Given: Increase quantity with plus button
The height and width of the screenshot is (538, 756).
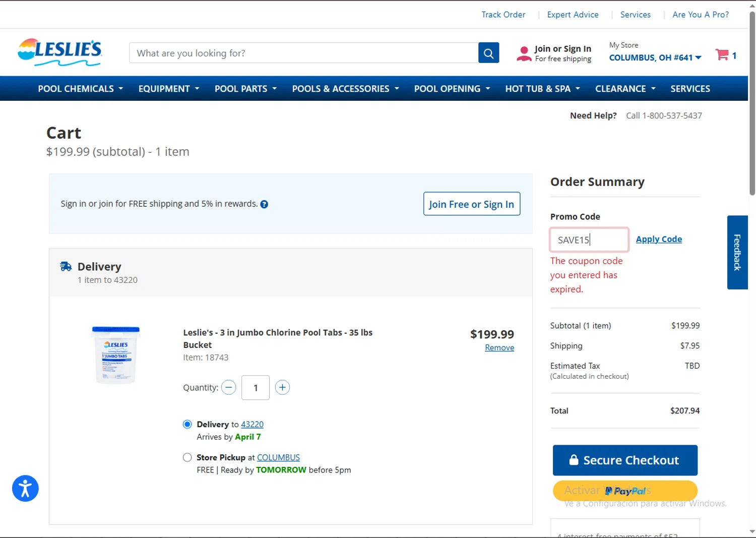Looking at the screenshot, I should (x=282, y=387).
